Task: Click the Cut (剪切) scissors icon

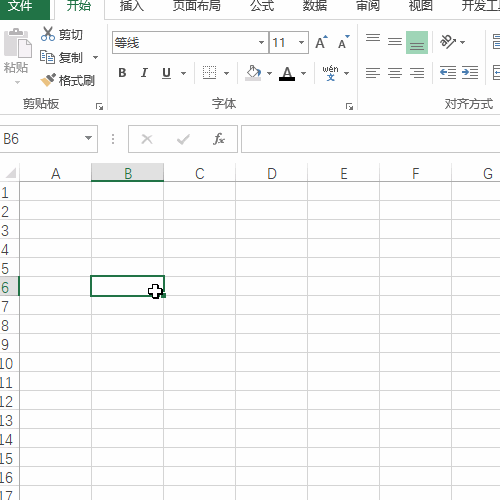Action: [48, 34]
